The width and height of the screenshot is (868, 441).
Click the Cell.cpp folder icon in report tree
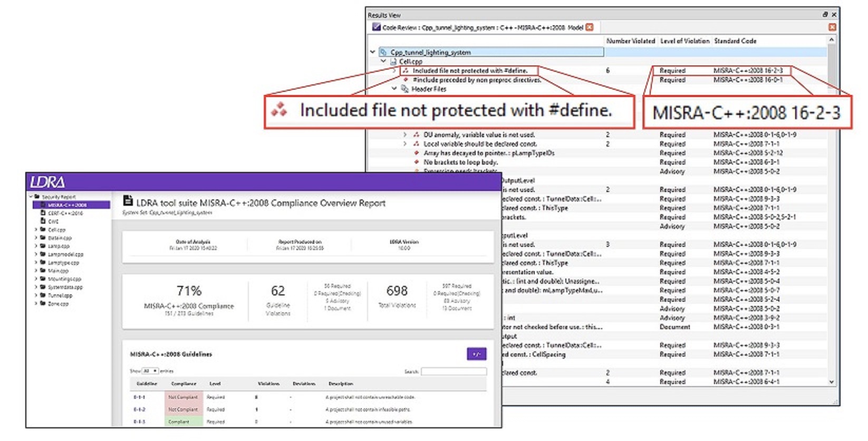43,230
